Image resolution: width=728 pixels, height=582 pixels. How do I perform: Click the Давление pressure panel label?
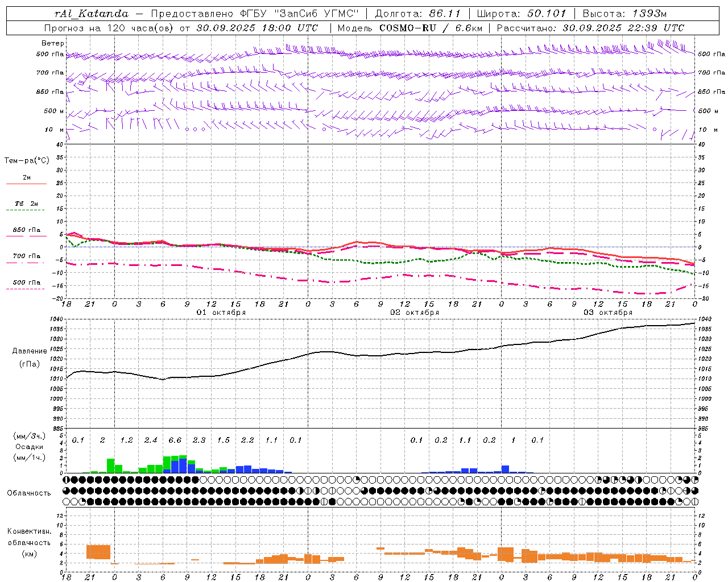tap(30, 351)
